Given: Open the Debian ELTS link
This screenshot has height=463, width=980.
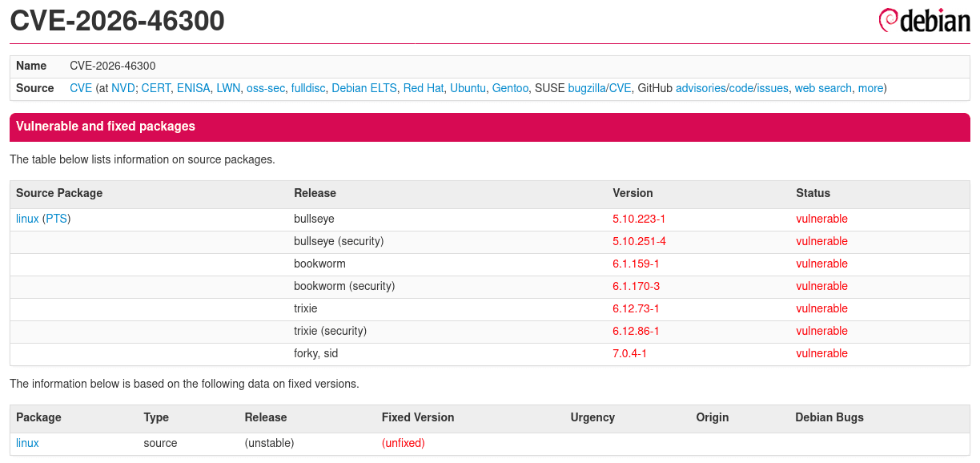Looking at the screenshot, I should 364,88.
